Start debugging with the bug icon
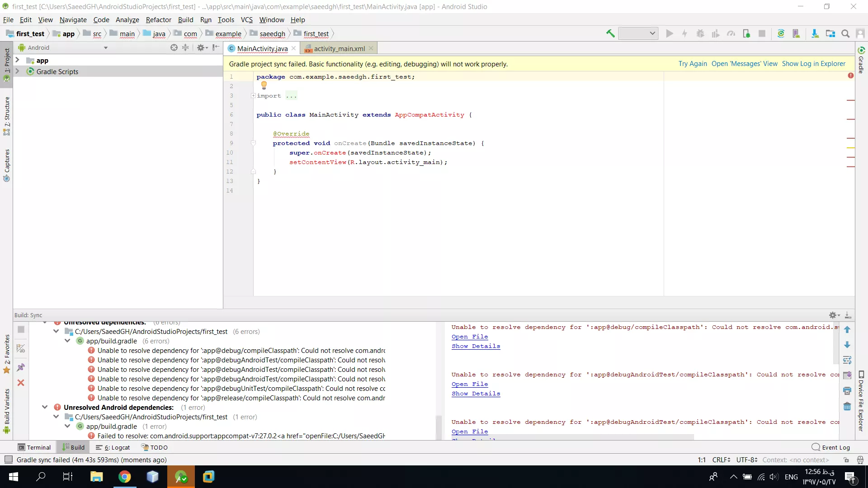The height and width of the screenshot is (488, 868). [700, 33]
